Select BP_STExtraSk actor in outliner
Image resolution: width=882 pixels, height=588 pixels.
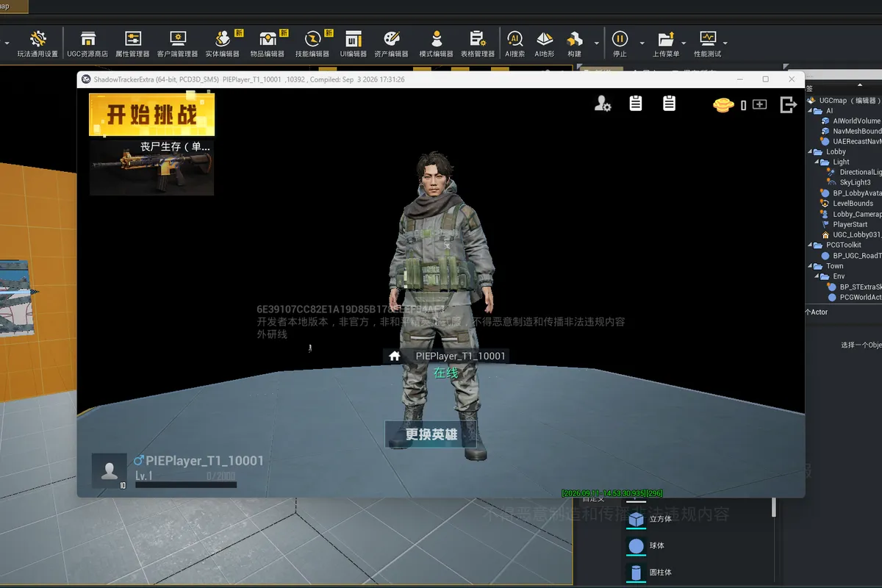coord(854,287)
